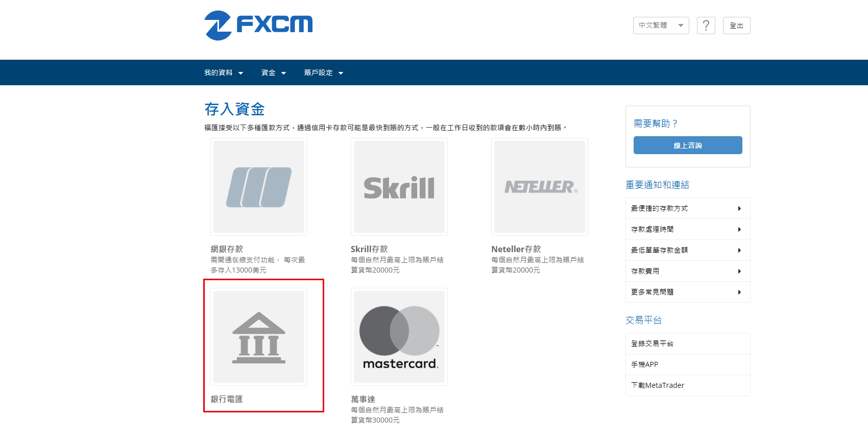Open the 中文繁體 language dropdown
The image size is (868, 442).
[661, 26]
